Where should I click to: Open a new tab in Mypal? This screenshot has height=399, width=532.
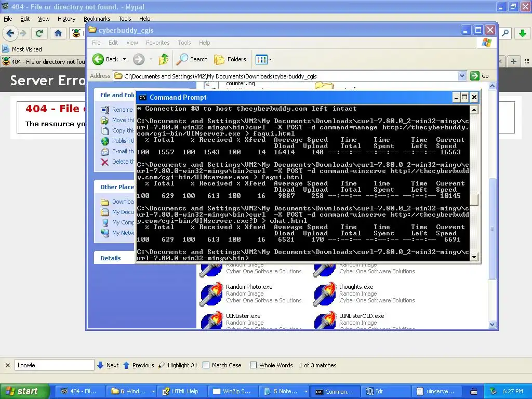(x=514, y=61)
